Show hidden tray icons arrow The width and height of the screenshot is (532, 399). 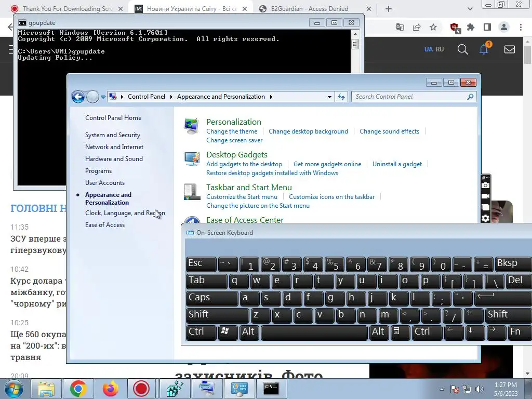[442, 389]
